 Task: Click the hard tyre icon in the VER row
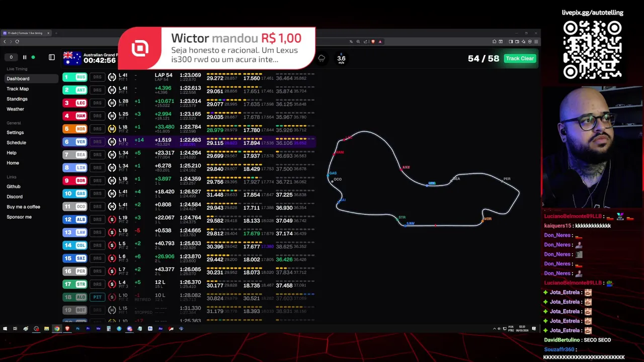click(112, 142)
